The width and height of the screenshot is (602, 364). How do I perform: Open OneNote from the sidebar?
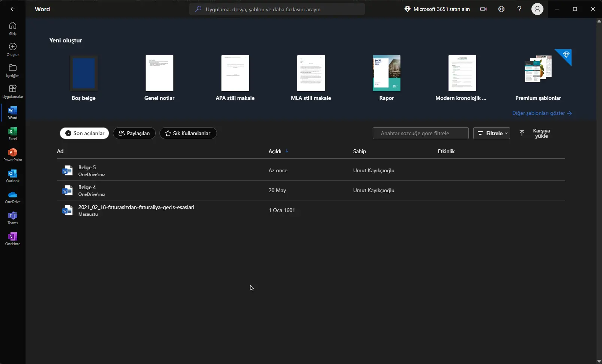coord(13,238)
